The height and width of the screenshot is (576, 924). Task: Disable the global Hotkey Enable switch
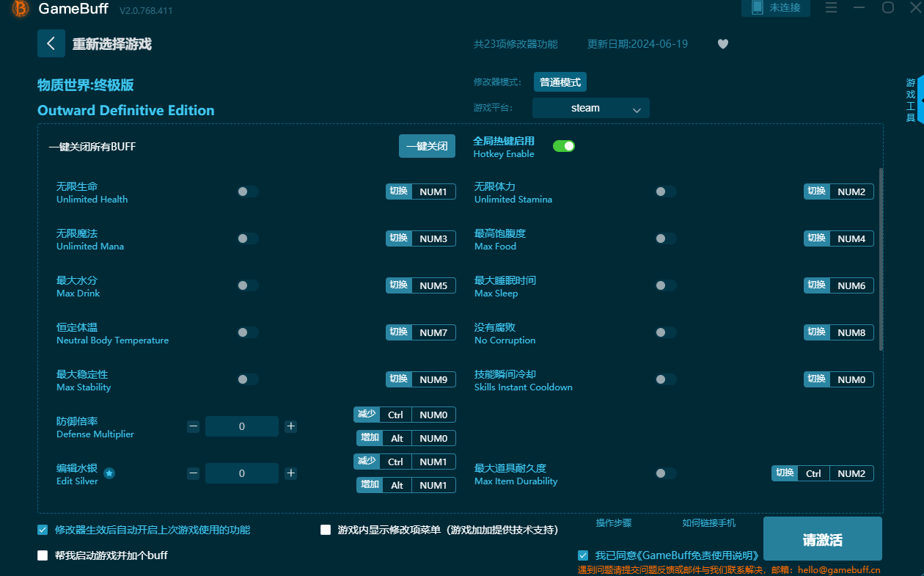coord(563,146)
